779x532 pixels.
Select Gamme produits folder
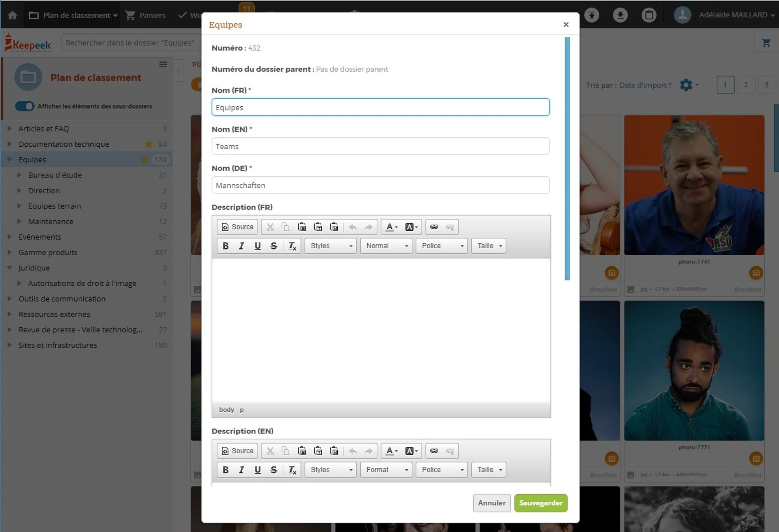pyautogui.click(x=48, y=253)
